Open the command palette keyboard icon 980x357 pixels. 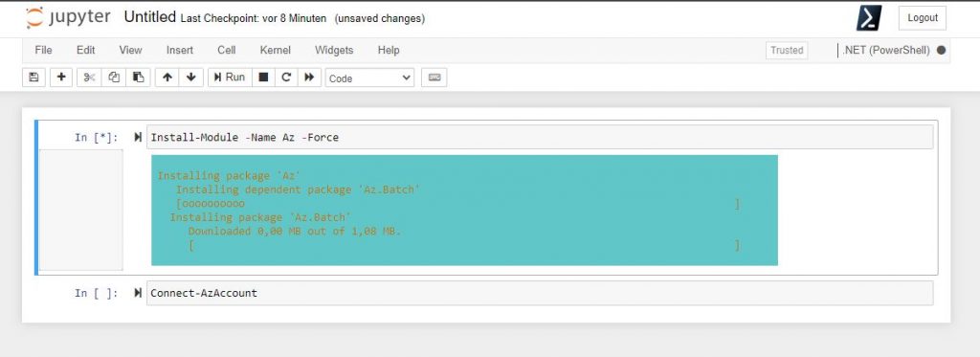tap(434, 78)
